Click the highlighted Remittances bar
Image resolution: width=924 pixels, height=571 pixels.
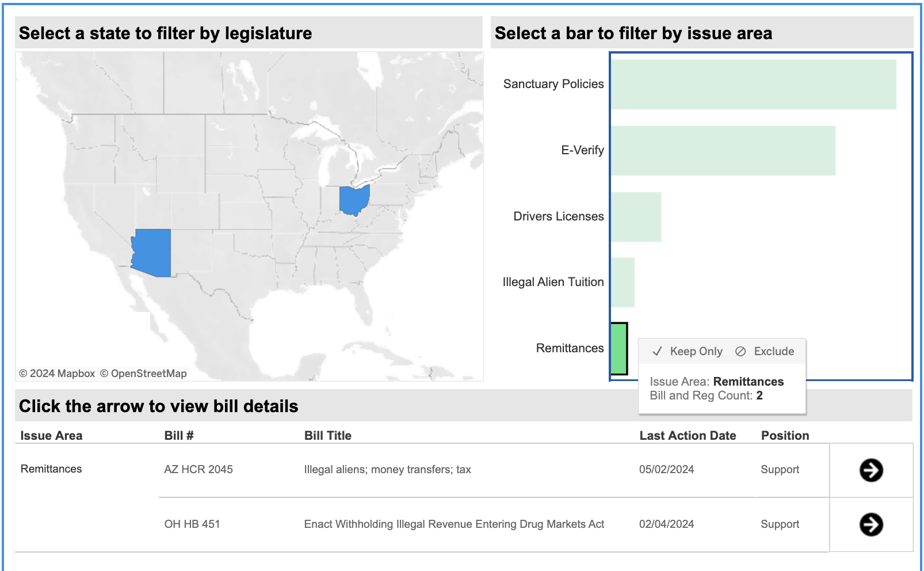[x=618, y=349]
